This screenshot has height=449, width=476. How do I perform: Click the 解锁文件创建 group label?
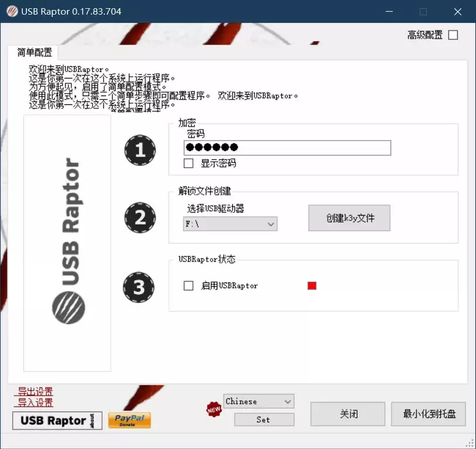click(x=205, y=191)
